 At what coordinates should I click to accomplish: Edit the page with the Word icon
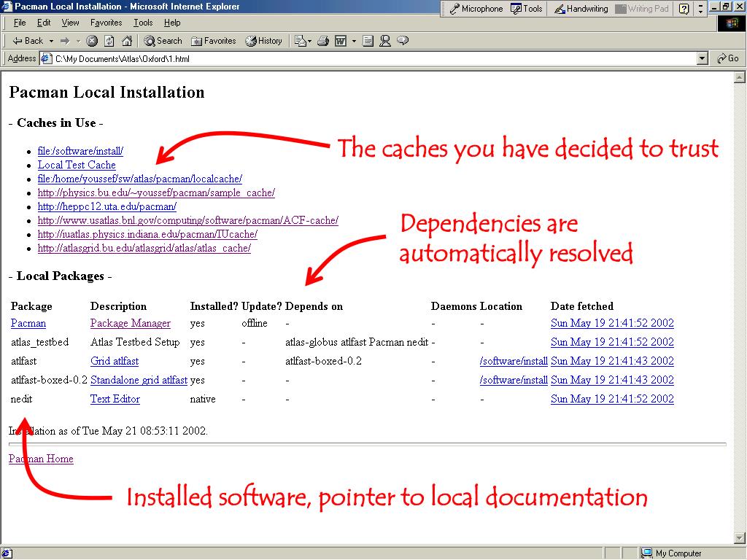(x=341, y=41)
